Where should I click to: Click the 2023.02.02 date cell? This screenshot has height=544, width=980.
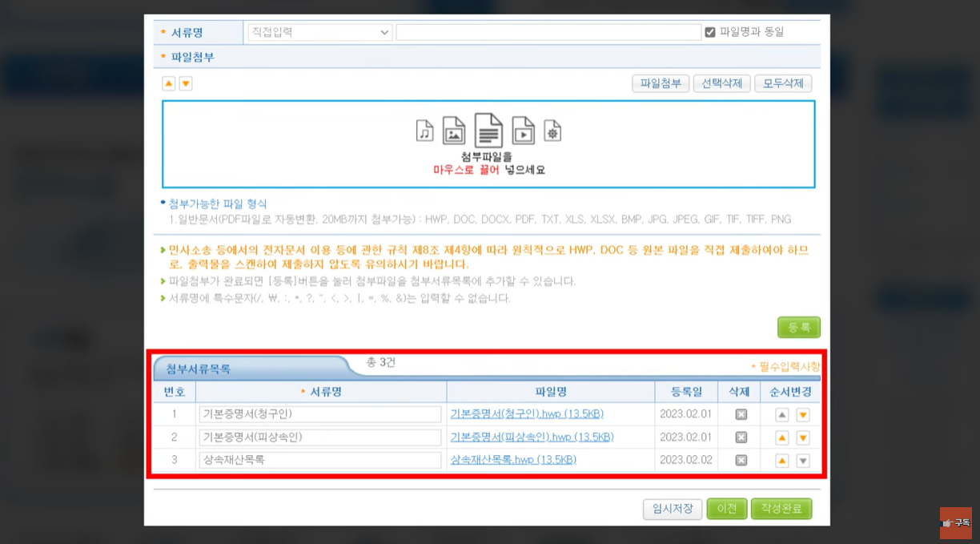point(685,460)
